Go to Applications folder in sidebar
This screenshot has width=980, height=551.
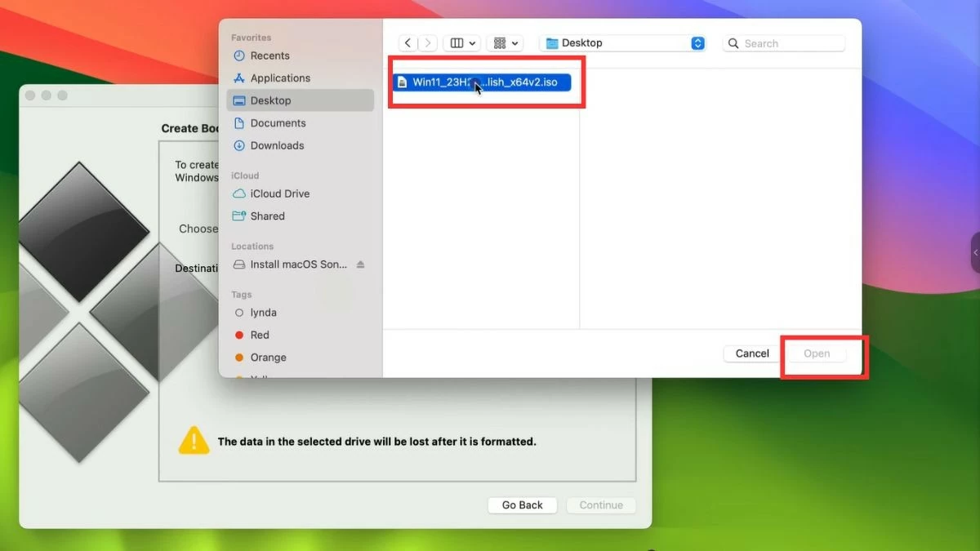[280, 78]
